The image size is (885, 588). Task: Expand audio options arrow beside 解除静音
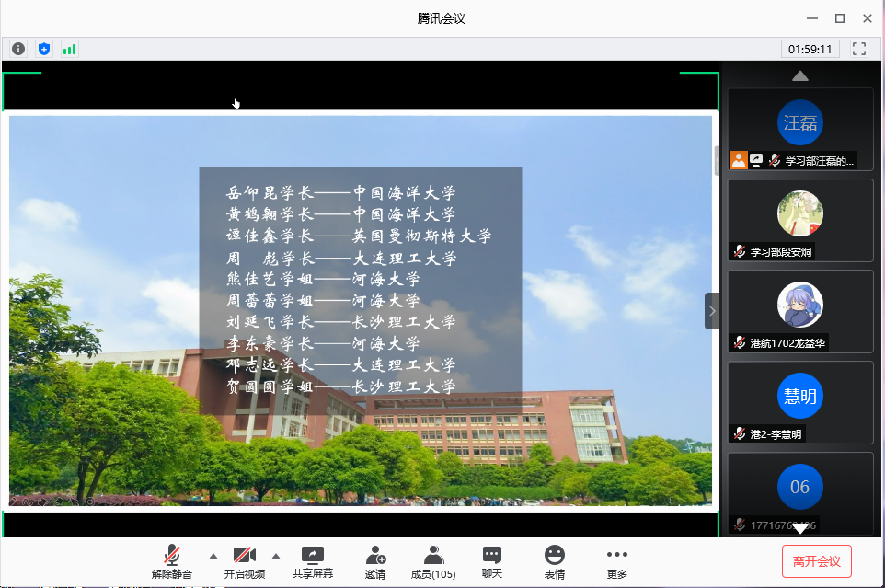213,556
